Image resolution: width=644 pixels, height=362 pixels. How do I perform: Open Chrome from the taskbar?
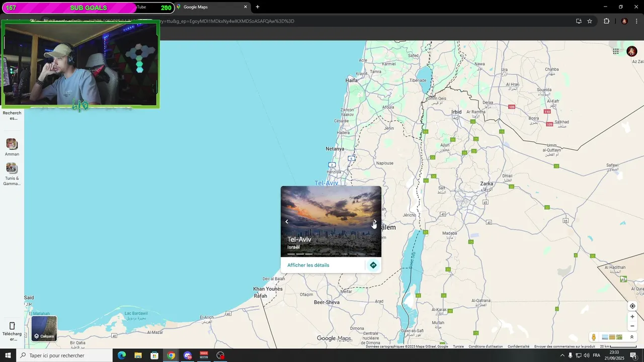(x=171, y=355)
